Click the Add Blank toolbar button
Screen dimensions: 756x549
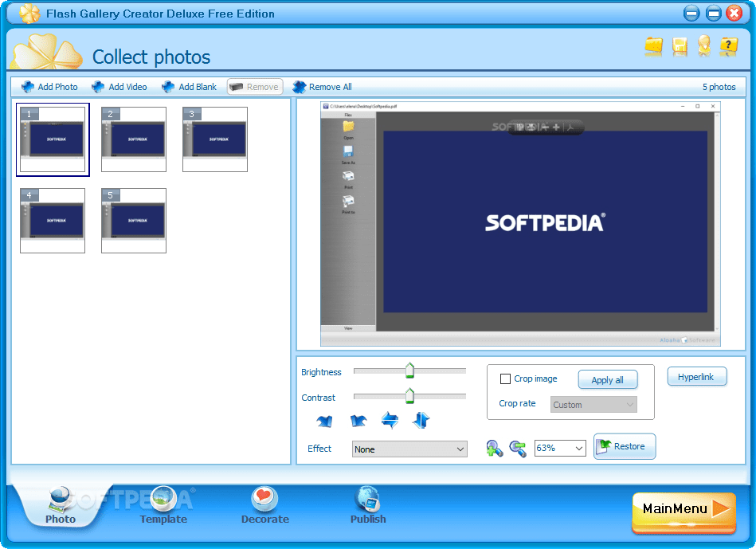click(189, 87)
